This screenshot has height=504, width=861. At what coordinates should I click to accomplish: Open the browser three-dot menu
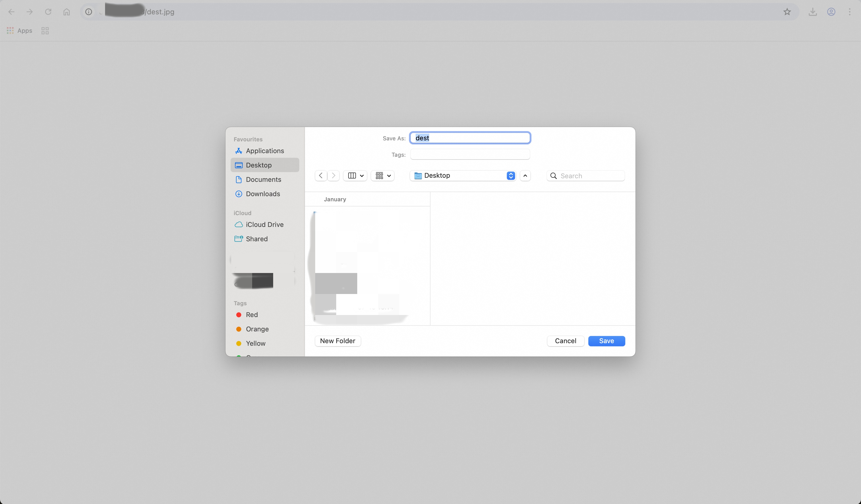point(849,12)
